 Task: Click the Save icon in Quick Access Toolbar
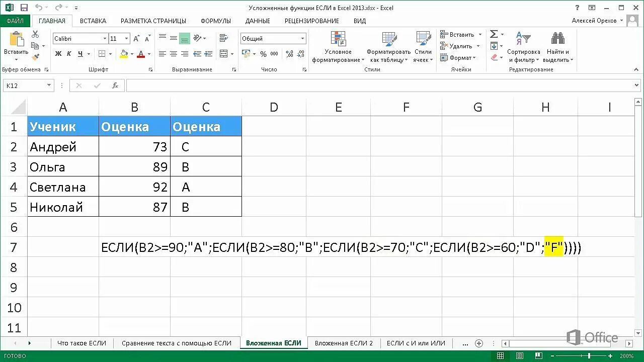(24, 8)
